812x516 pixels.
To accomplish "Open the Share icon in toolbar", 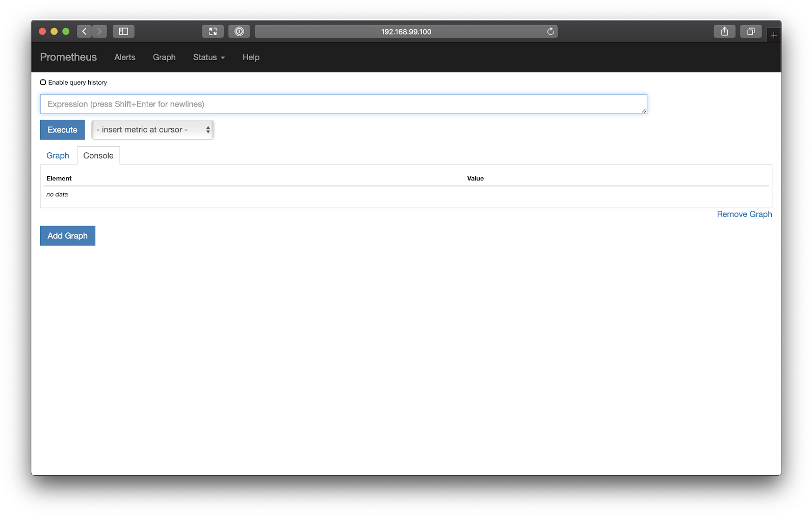I will (x=724, y=32).
